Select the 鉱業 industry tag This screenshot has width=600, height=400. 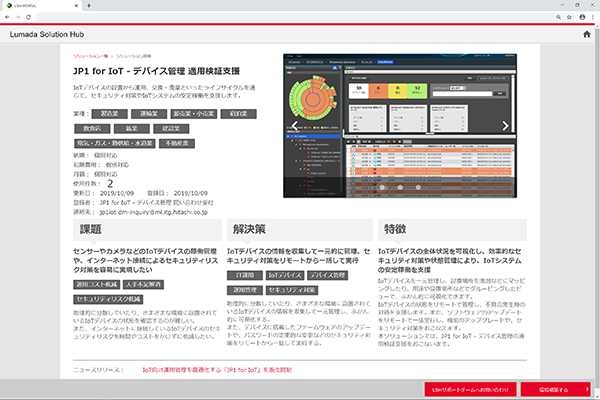132,129
